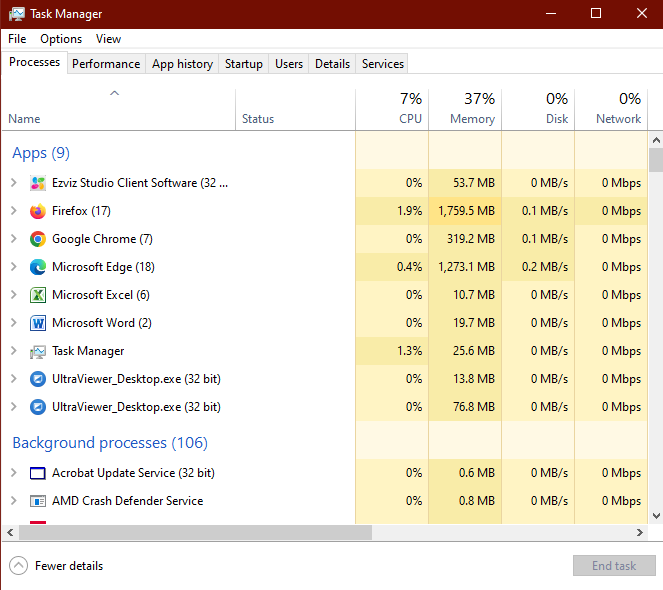Click the Ezviz Studio Client Software icon

click(38, 183)
